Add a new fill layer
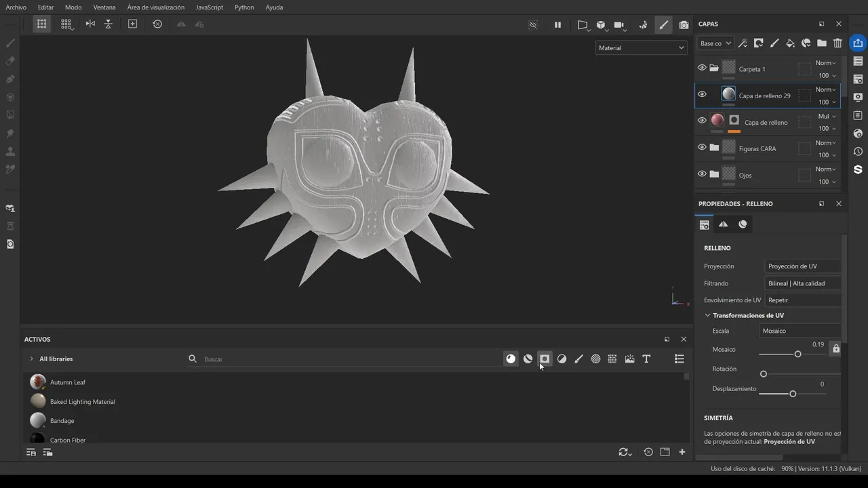Screen dimensions: 868x488 tap(790, 43)
